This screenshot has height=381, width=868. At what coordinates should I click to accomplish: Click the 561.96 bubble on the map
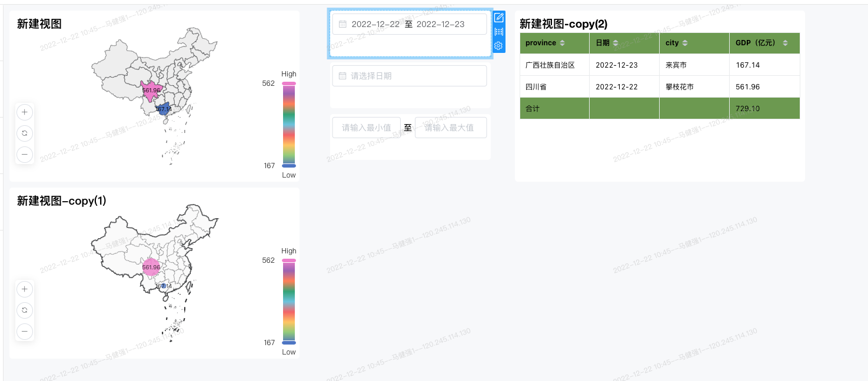pyautogui.click(x=151, y=91)
